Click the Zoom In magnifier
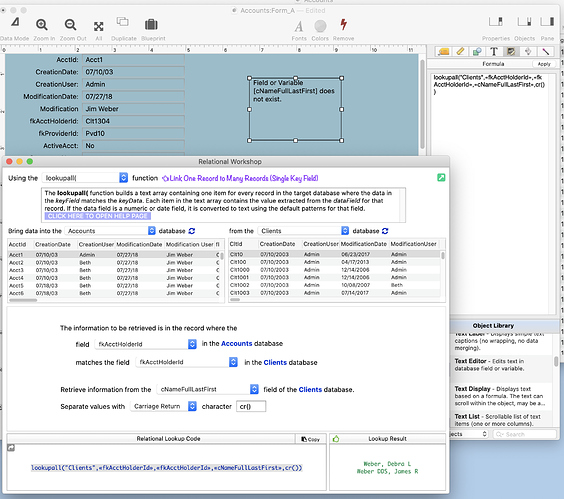The image size is (564, 499). pos(42,24)
